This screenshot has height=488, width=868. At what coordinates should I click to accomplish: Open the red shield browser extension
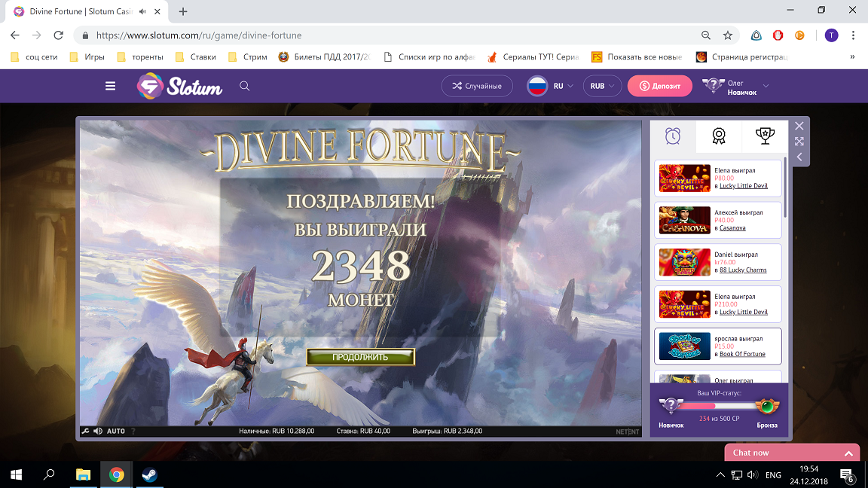point(778,35)
